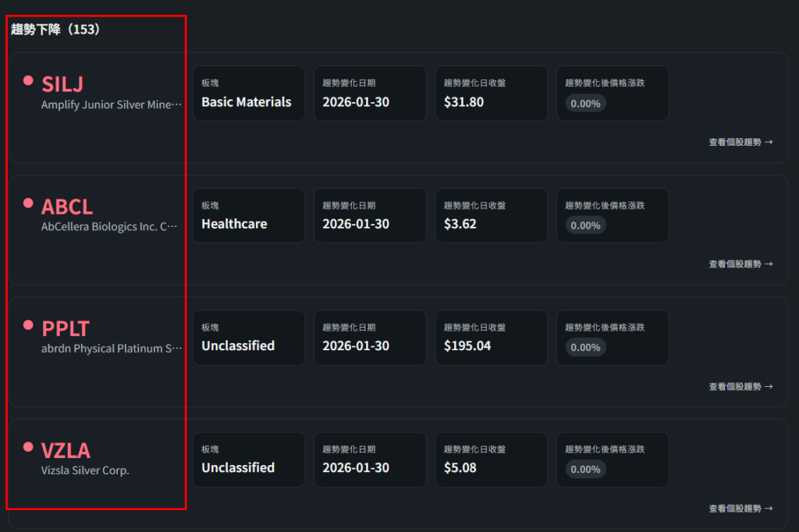Screen dimensions: 799x532
Task: Click the Healthcare sector card for ABCL
Action: pyautogui.click(x=248, y=215)
